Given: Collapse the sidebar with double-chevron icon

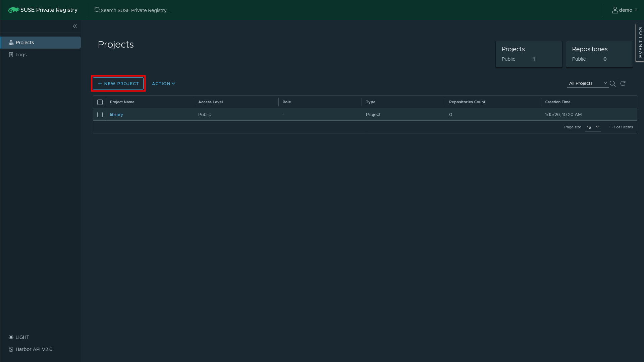Looking at the screenshot, I should pyautogui.click(x=75, y=26).
